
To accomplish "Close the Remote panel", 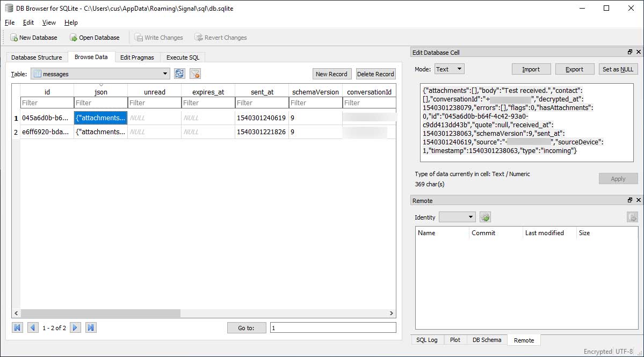I will pyautogui.click(x=638, y=200).
